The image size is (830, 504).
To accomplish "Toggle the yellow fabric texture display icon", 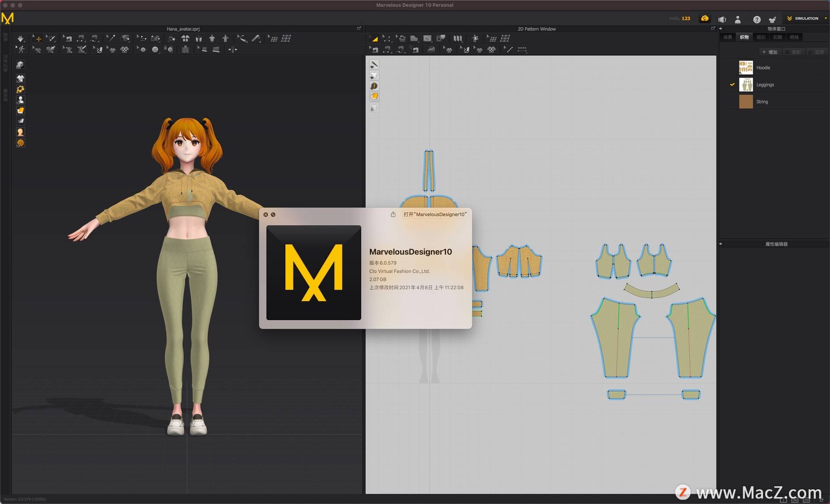I will pos(374,96).
